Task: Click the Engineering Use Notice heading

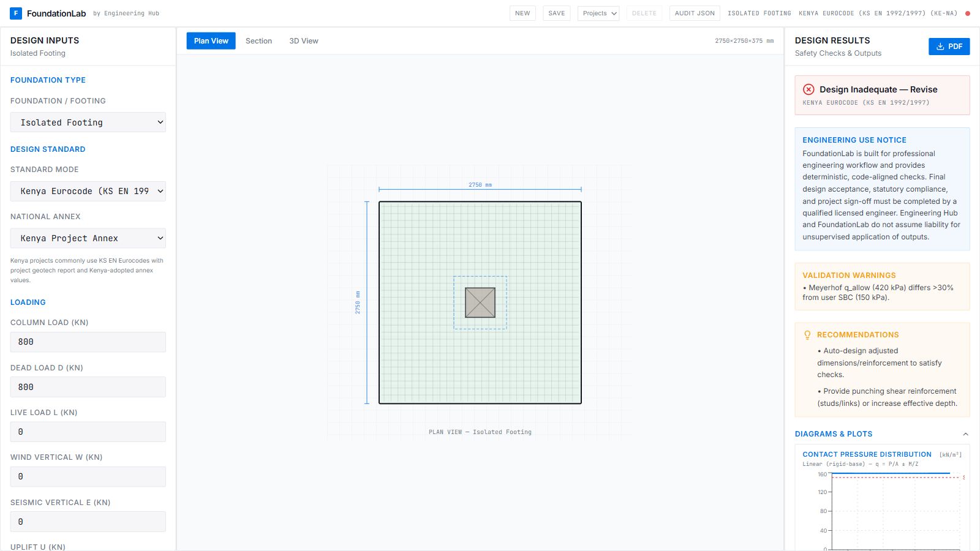Action: (854, 140)
